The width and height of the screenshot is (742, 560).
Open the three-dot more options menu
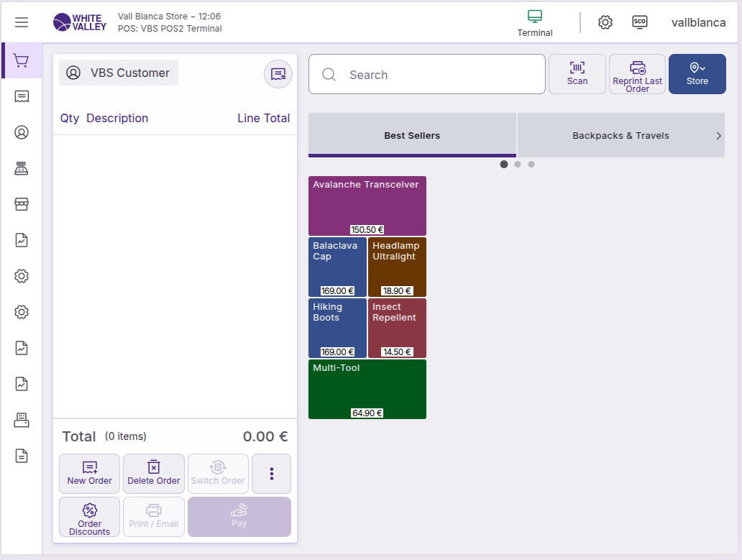[271, 473]
